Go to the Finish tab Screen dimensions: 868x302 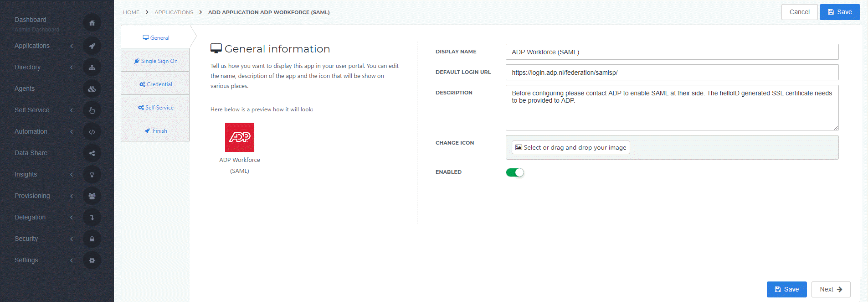155,130
